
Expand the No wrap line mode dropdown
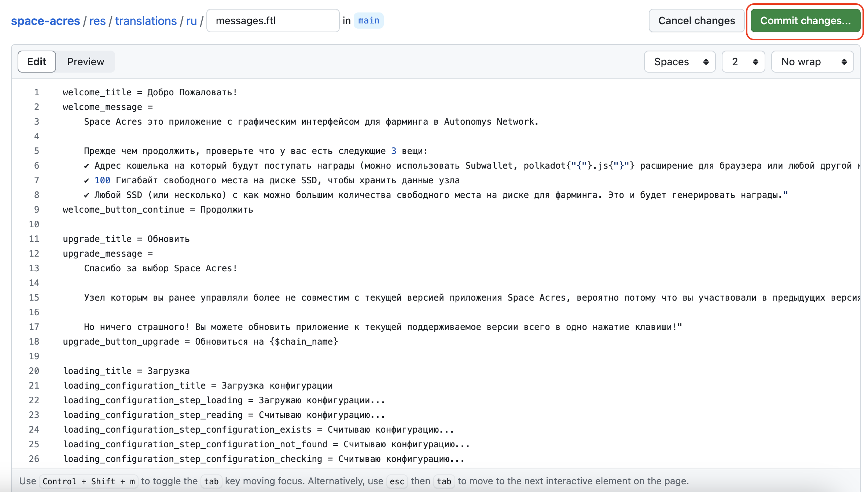coord(812,62)
